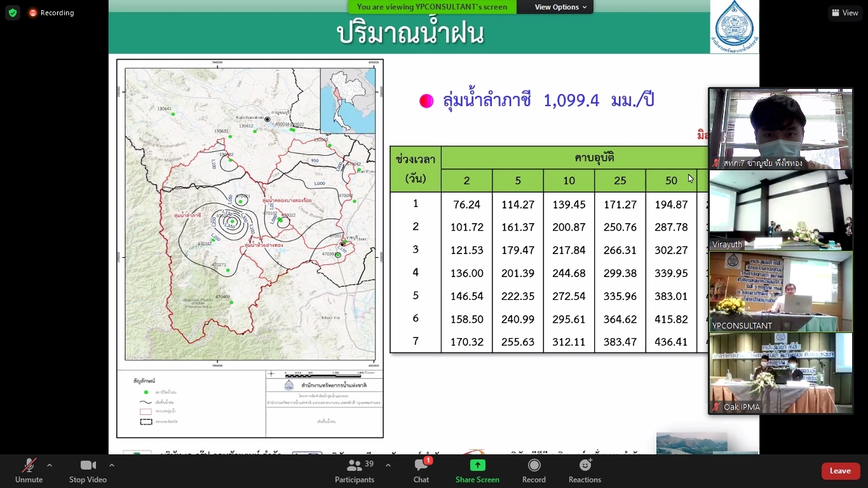Click the table cell value 222.35
This screenshot has height=488, width=868.
click(518, 296)
